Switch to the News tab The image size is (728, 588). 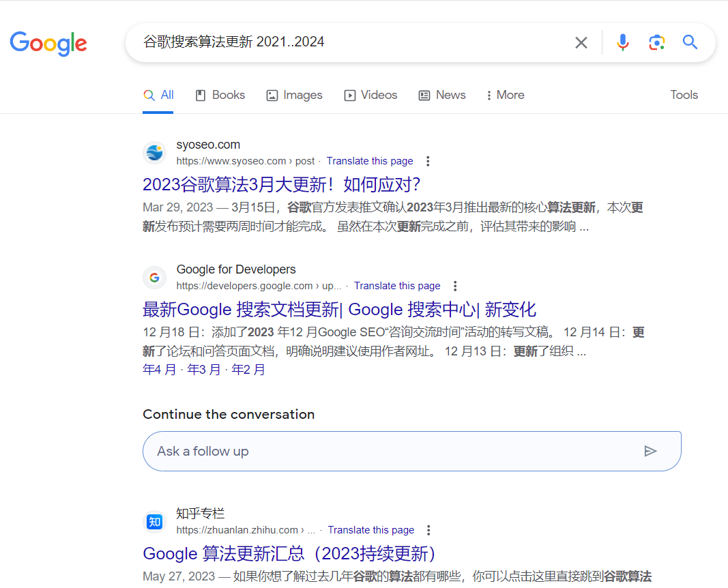(442, 95)
